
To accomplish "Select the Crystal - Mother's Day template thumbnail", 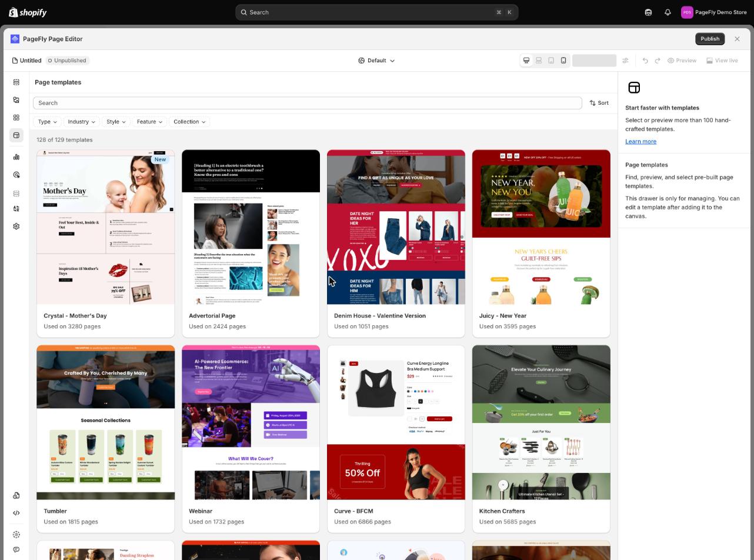I will pyautogui.click(x=106, y=227).
